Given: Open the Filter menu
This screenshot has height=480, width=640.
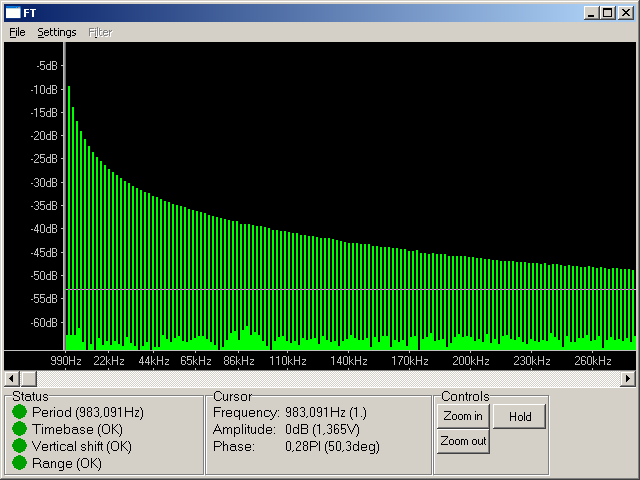Looking at the screenshot, I should point(100,32).
